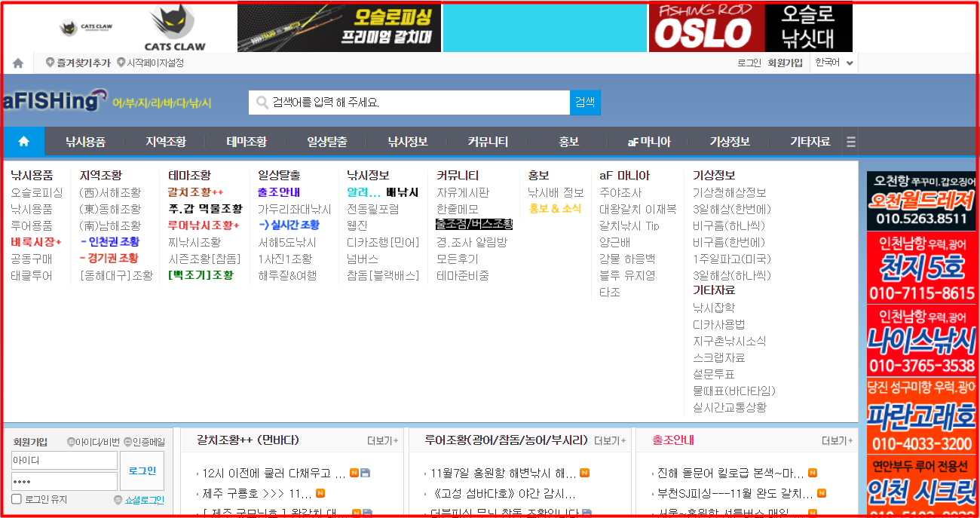Click 더보기+ beside 루어조황 section

(610, 440)
